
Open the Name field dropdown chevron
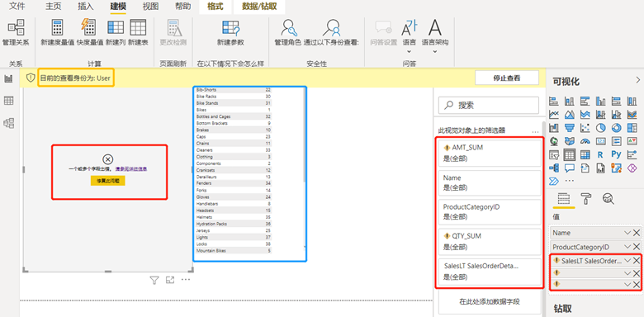(x=627, y=233)
